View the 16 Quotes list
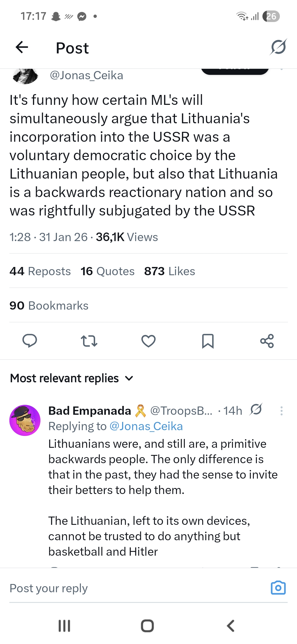 108,271
